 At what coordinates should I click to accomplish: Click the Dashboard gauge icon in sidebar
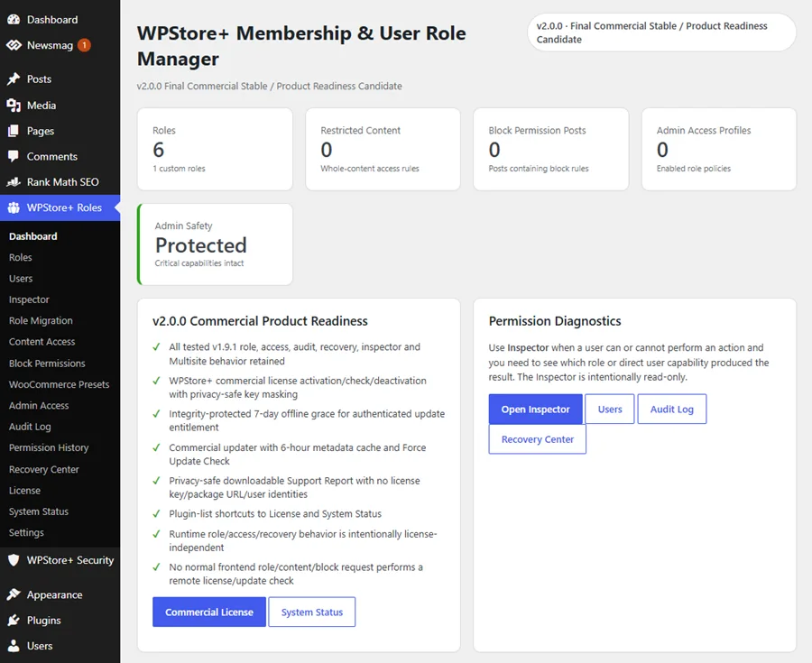[14, 20]
